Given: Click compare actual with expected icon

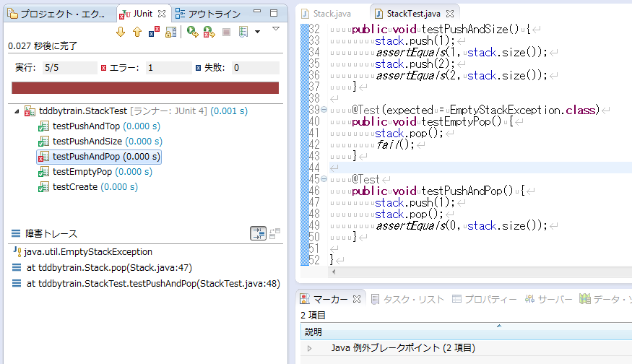Looking at the screenshot, I should point(275,233).
